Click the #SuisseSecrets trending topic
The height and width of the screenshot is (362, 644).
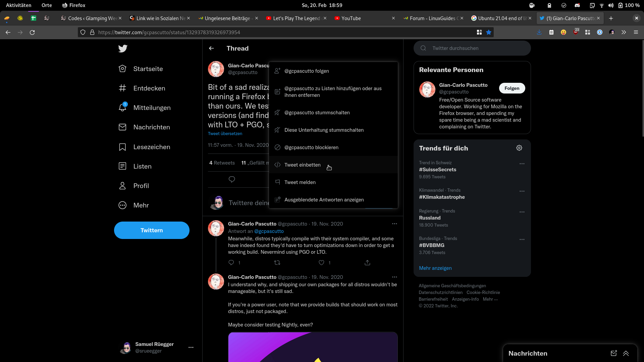[x=437, y=169]
